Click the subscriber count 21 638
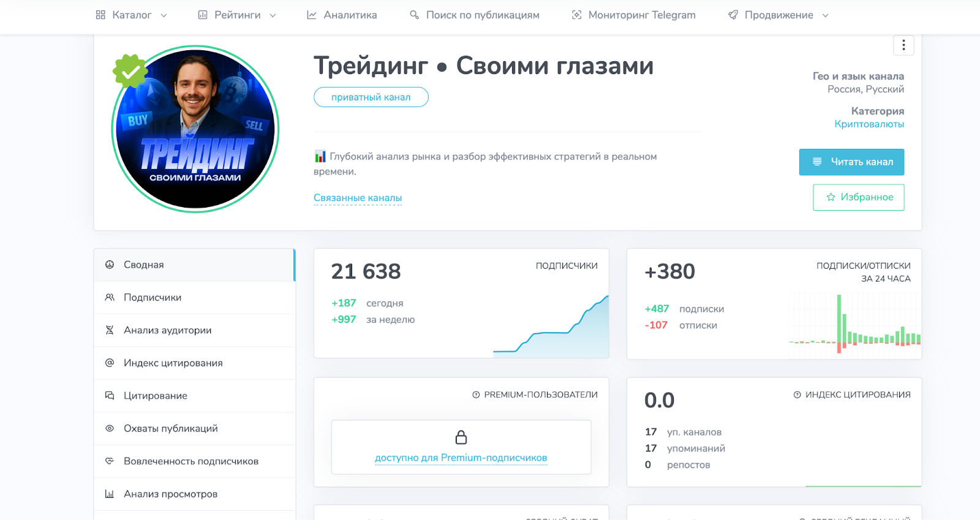 pyautogui.click(x=366, y=271)
